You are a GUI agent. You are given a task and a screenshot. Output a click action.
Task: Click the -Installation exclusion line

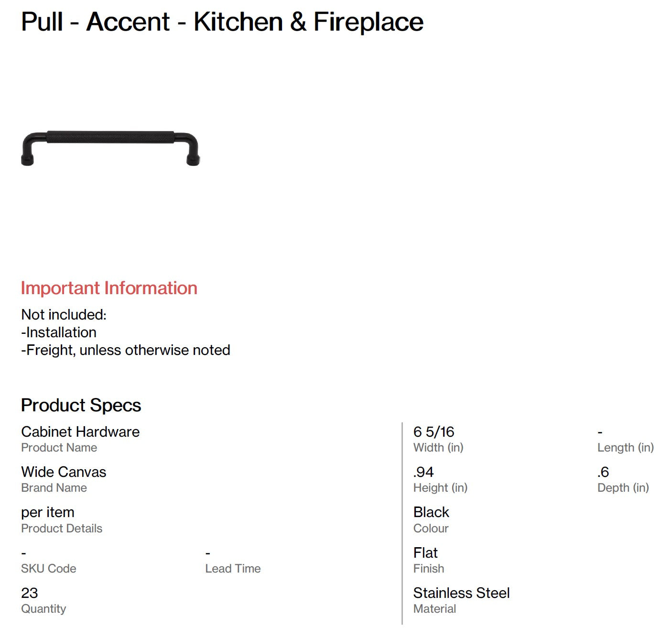(x=59, y=332)
